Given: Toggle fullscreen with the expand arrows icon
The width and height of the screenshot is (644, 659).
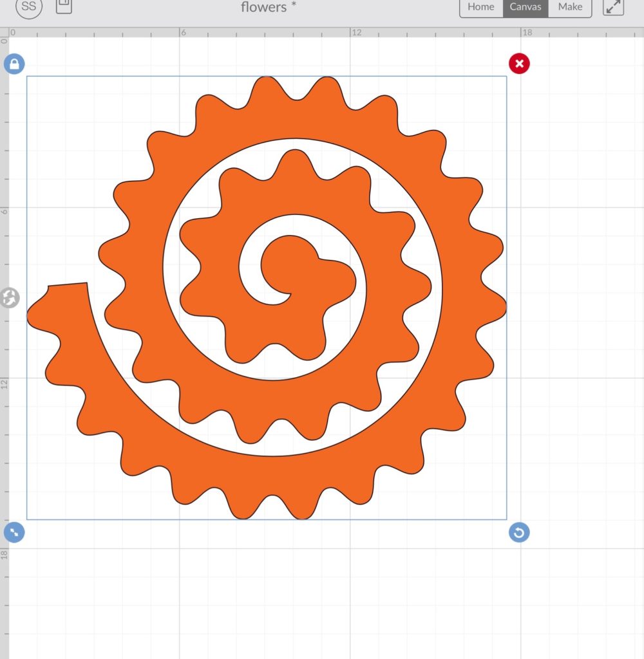Looking at the screenshot, I should coord(613,6).
